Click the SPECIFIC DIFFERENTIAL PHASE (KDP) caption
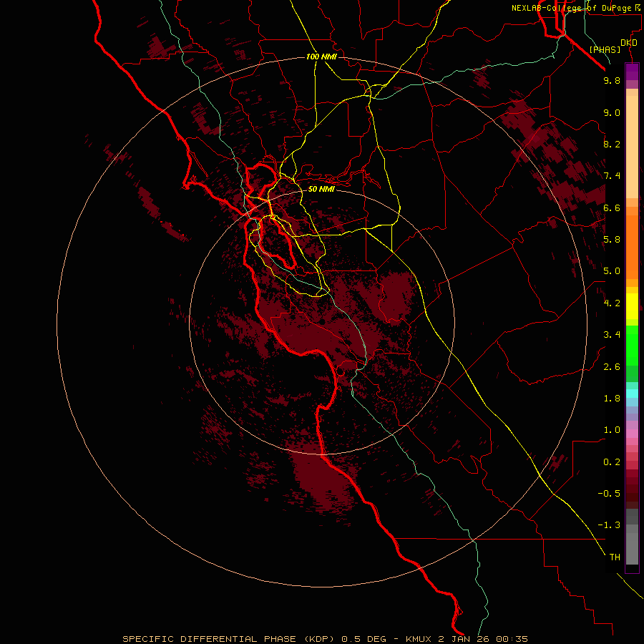 pyautogui.click(x=230, y=639)
